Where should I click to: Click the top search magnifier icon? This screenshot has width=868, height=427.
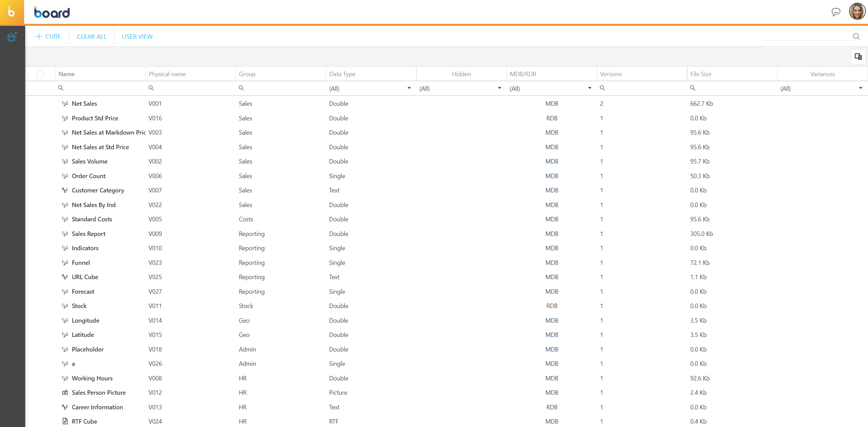(x=856, y=36)
